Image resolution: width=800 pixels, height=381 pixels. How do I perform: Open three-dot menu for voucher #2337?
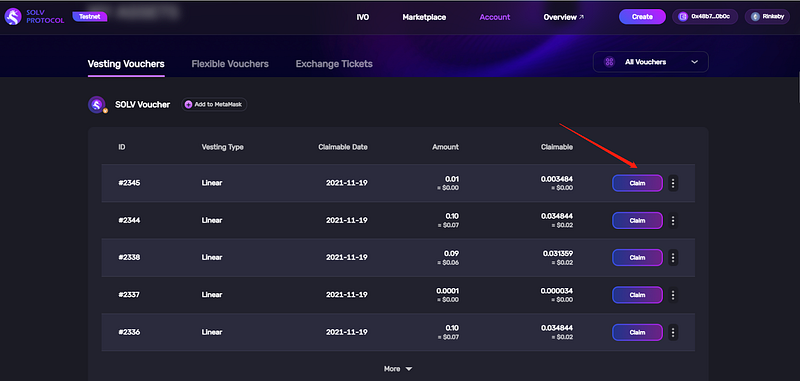pyautogui.click(x=673, y=295)
